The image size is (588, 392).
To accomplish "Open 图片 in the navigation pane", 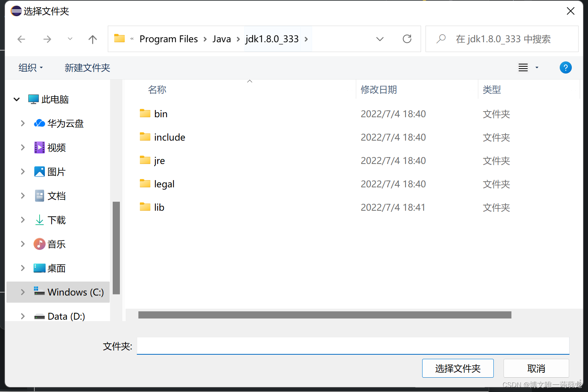I will pyautogui.click(x=50, y=172).
